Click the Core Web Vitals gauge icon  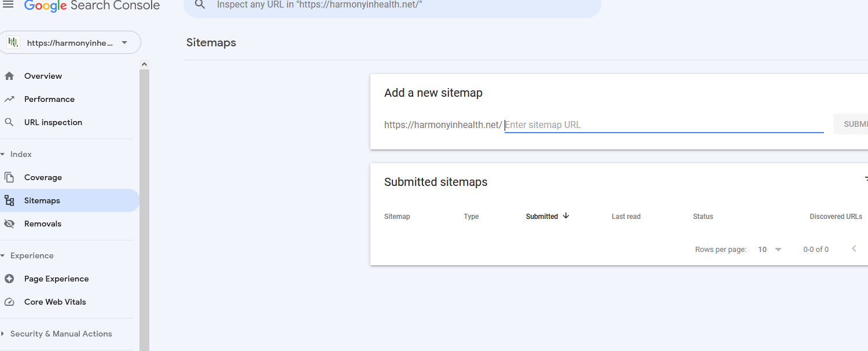click(9, 302)
